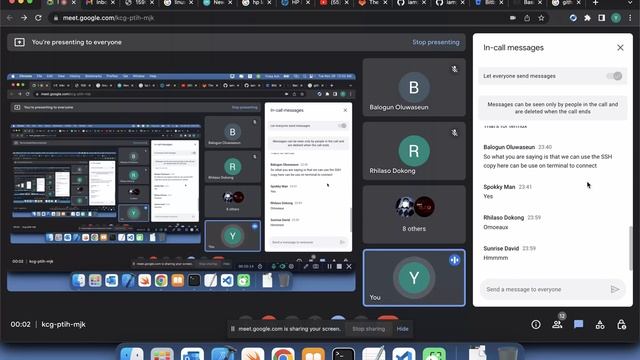
Task: Show everyone via the people icon
Action: pyautogui.click(x=557, y=324)
